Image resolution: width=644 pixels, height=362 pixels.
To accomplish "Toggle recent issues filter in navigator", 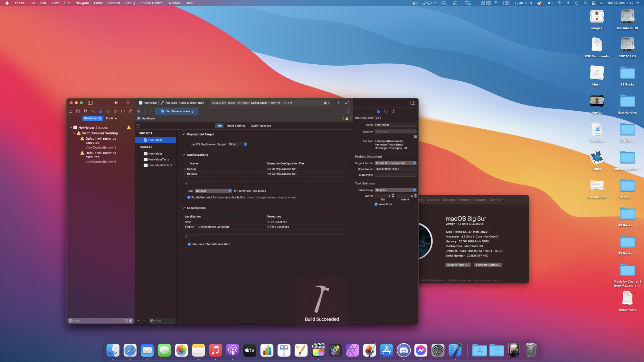I will point(126,321).
